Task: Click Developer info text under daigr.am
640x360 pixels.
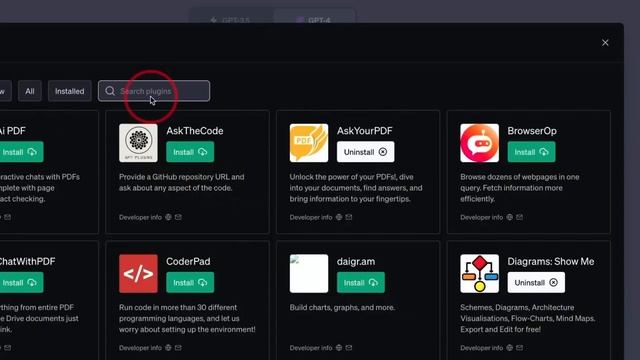Action: click(311, 348)
